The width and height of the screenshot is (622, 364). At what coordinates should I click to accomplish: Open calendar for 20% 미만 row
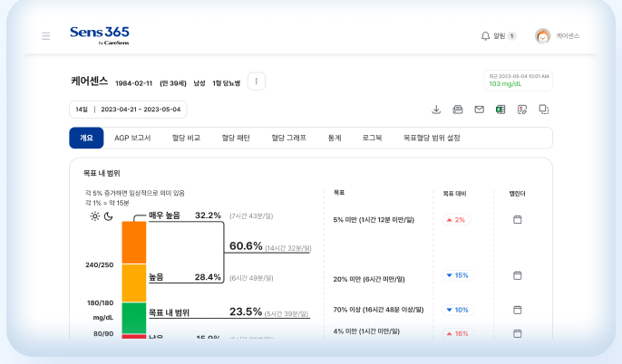click(517, 275)
